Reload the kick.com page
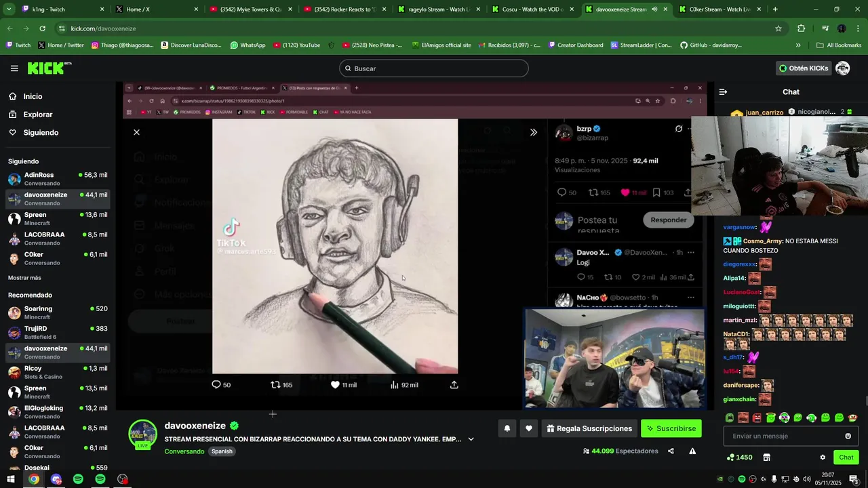 coord(42,28)
